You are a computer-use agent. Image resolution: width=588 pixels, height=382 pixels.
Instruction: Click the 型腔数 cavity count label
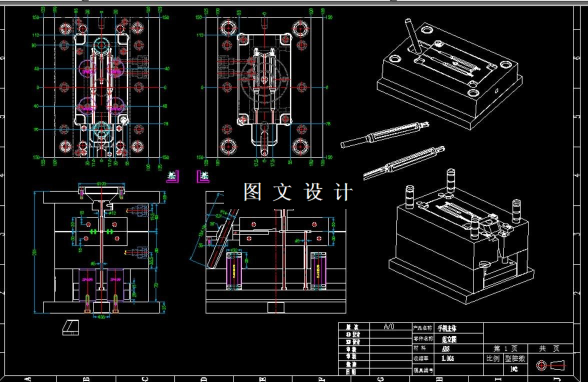click(515, 358)
